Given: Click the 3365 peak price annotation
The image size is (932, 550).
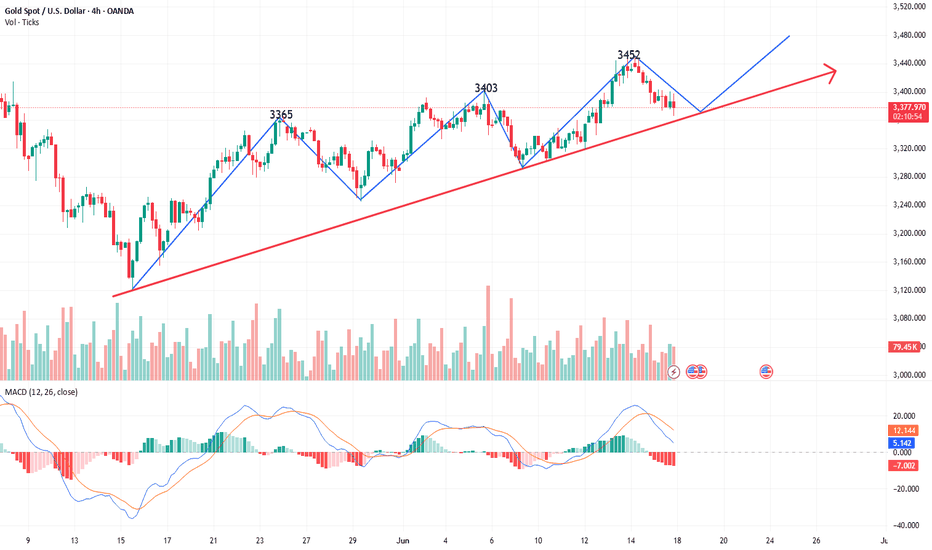Looking at the screenshot, I should [281, 114].
